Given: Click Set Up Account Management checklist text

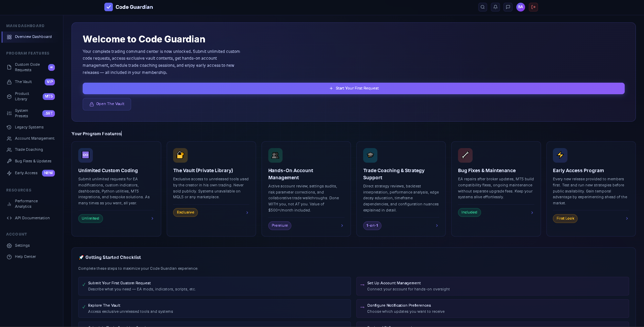Looking at the screenshot, I should (394, 283).
